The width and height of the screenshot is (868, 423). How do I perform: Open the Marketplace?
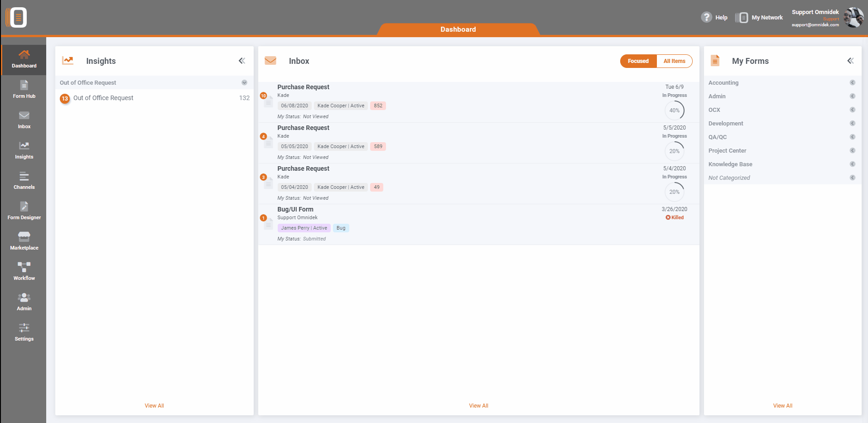coord(24,240)
